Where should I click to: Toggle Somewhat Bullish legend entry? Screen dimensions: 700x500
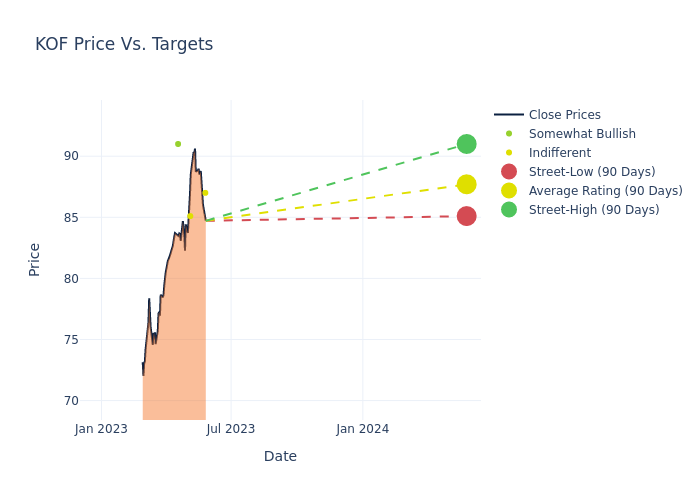tap(582, 134)
